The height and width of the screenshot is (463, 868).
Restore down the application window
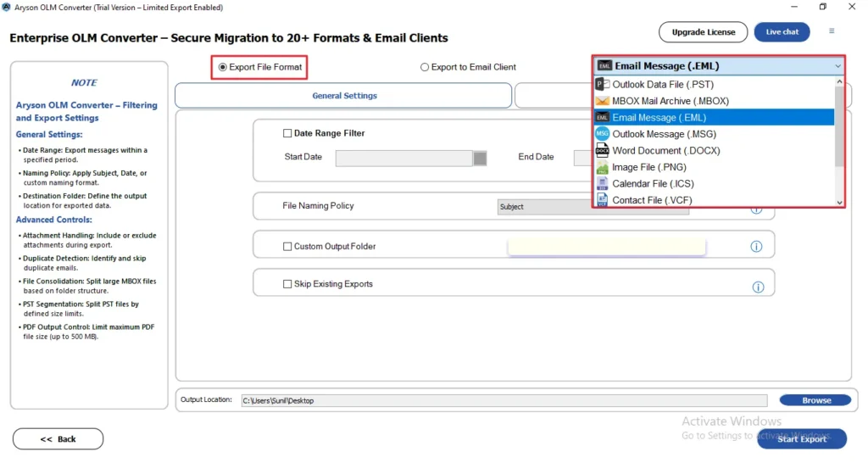[822, 7]
